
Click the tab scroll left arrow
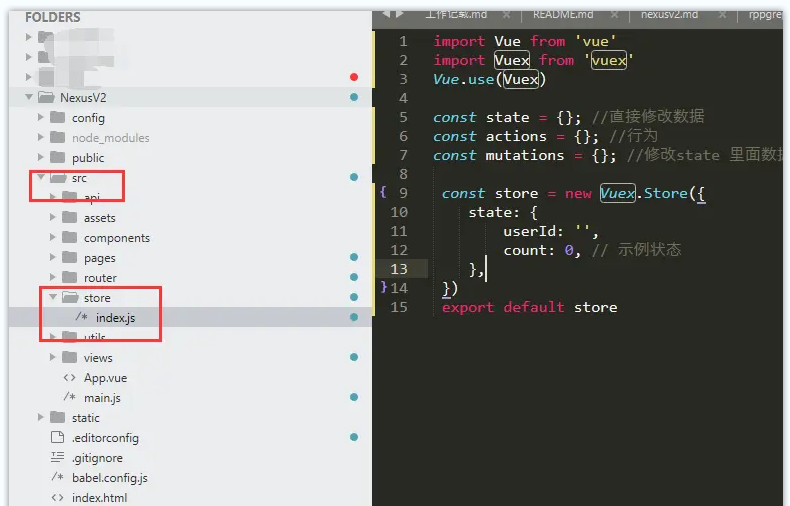pyautogui.click(x=385, y=14)
